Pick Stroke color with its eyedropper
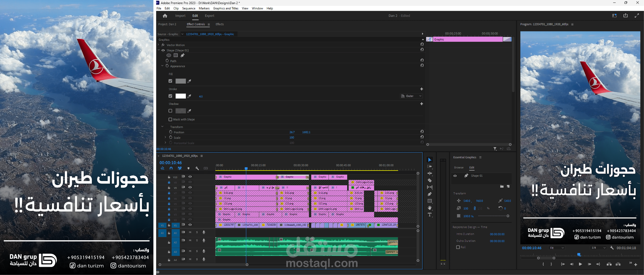644x275 pixels. tap(189, 96)
